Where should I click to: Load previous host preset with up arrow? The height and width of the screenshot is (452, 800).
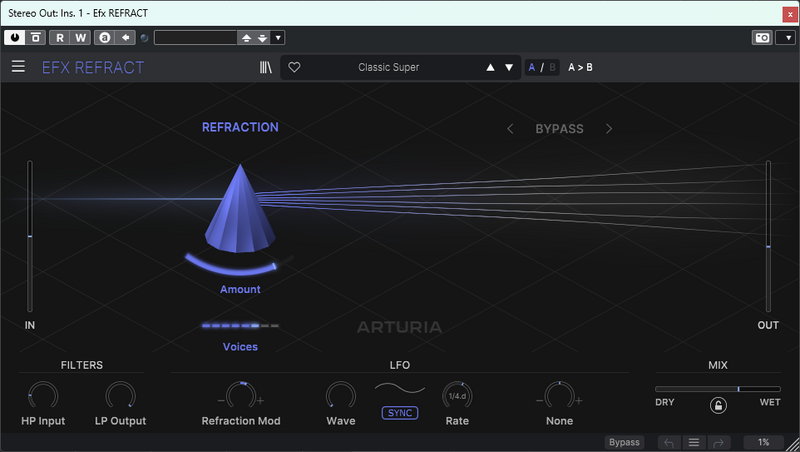(x=246, y=38)
